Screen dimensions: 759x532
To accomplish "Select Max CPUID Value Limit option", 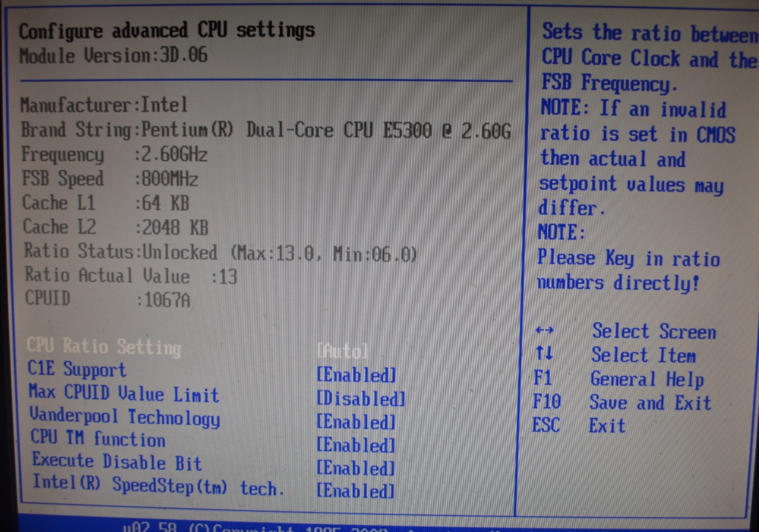I will coord(124,394).
